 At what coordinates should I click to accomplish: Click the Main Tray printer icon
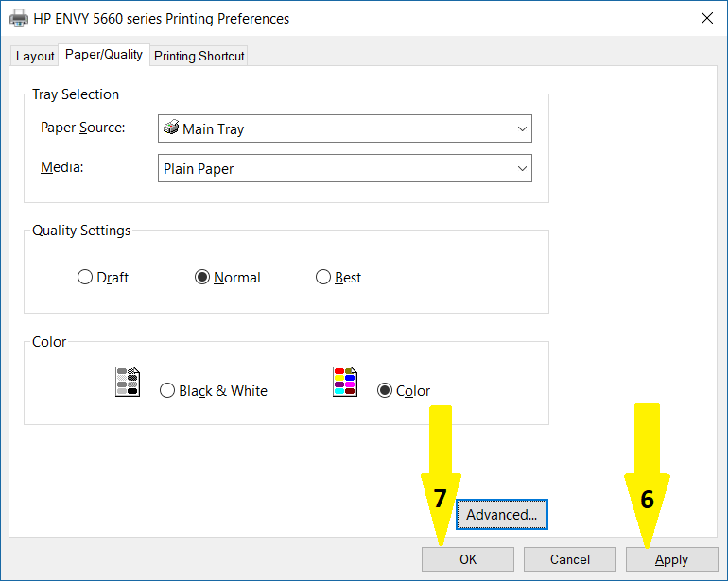171,128
